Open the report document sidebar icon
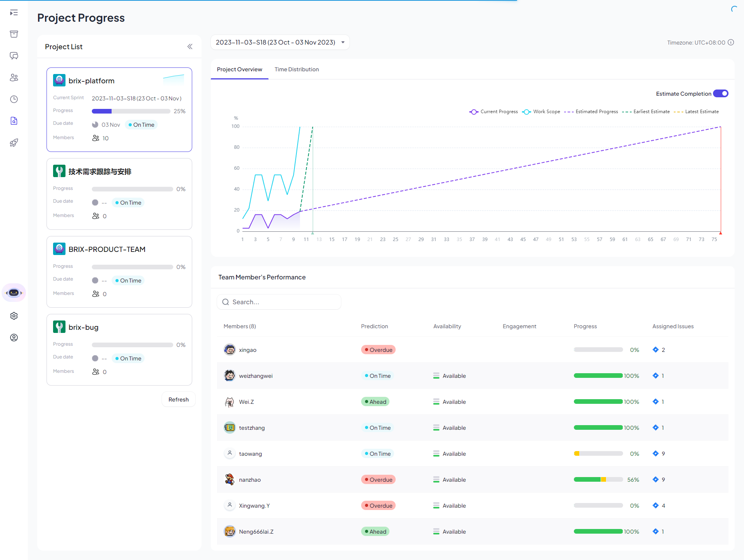744x560 pixels. click(14, 121)
